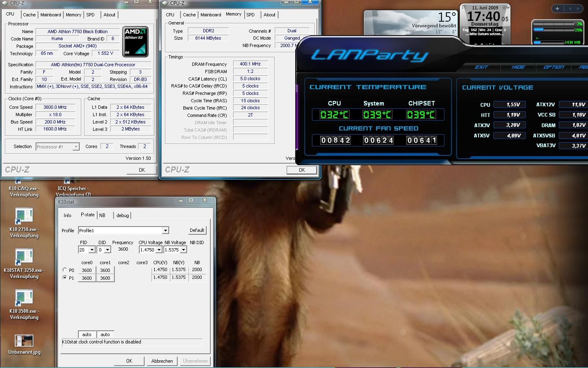Open the About tab in left CPU-Z window
Image resolution: width=588 pixels, height=368 pixels.
tap(109, 15)
